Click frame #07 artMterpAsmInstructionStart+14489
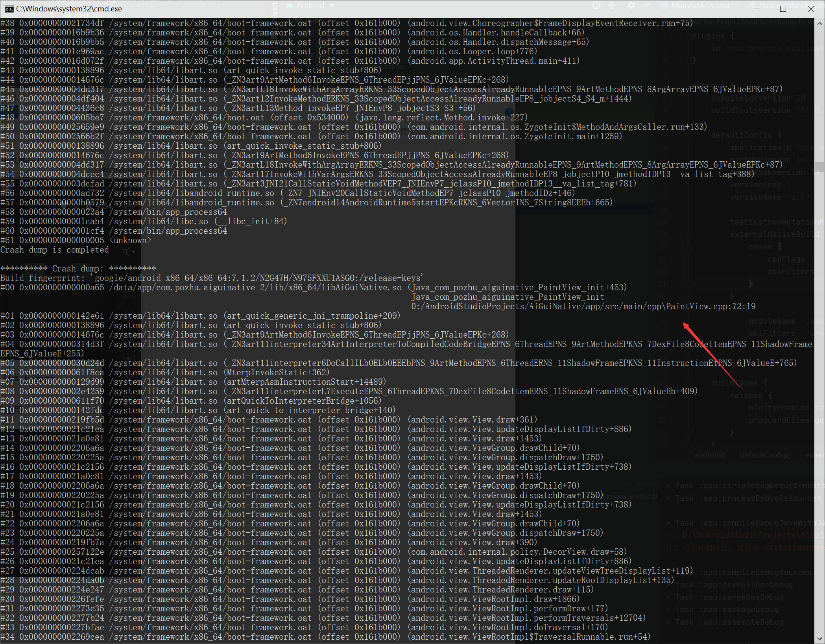 [193, 382]
